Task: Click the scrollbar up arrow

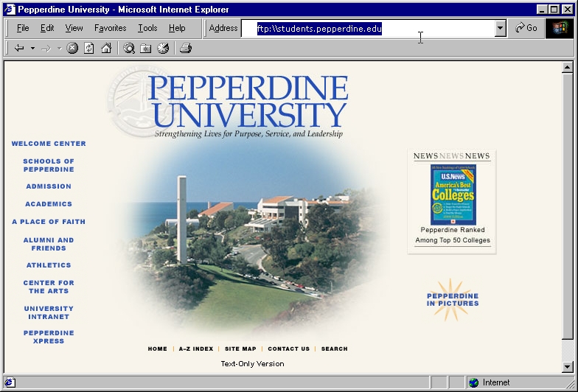Action: click(x=568, y=68)
